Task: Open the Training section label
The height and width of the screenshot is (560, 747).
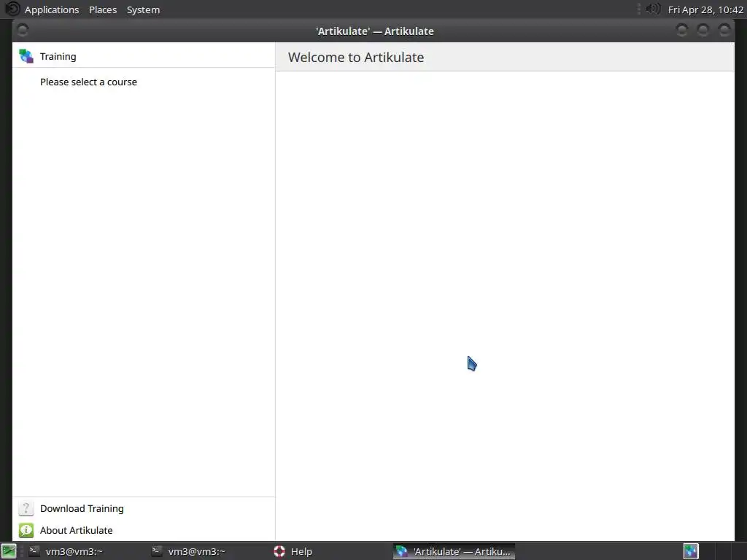Action: 58,56
